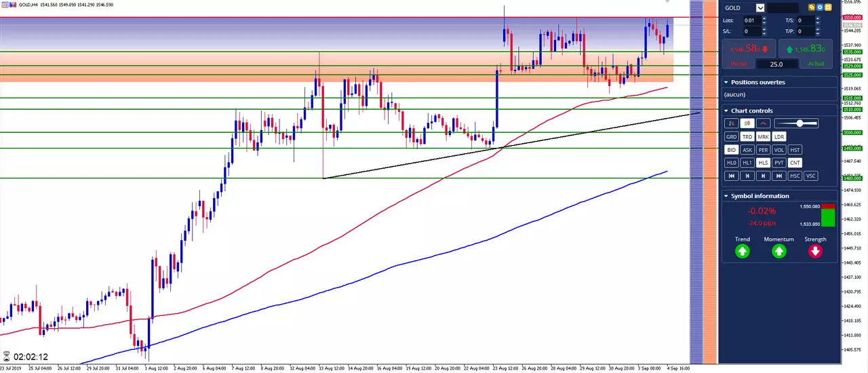
Task: Switch to the bar chart type
Action: click(x=732, y=123)
